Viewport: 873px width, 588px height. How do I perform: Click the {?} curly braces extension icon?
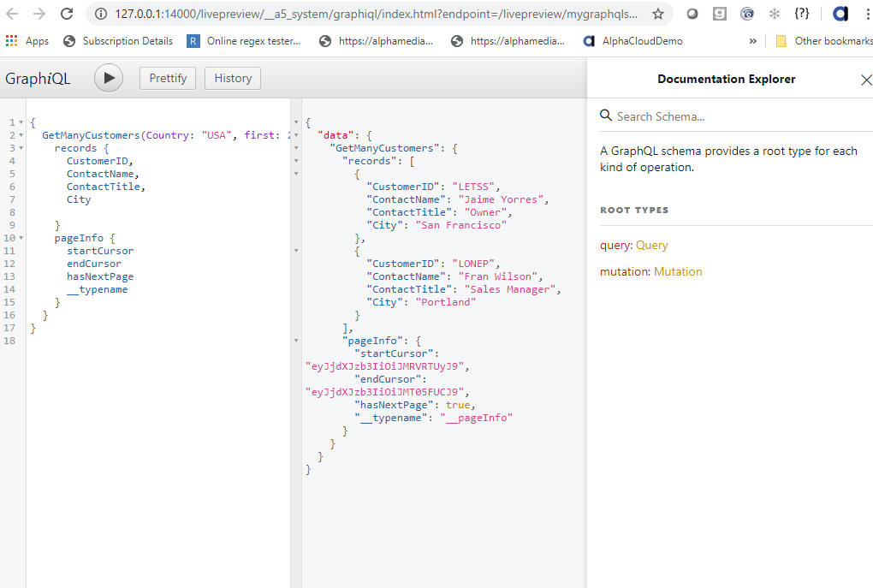click(x=802, y=14)
